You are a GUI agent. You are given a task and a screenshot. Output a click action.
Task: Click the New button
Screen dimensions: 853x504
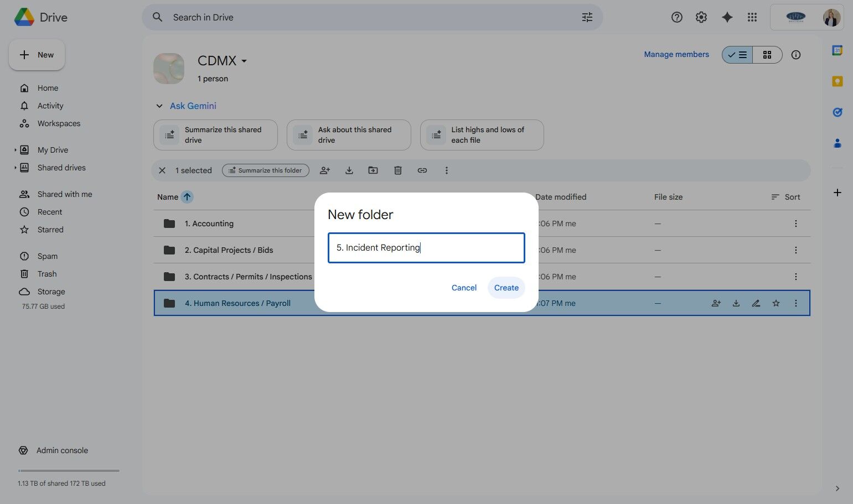[37, 55]
